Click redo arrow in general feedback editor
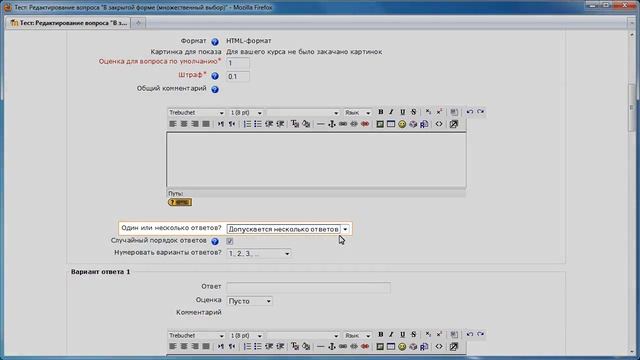This screenshot has width=640, height=360. [x=481, y=112]
